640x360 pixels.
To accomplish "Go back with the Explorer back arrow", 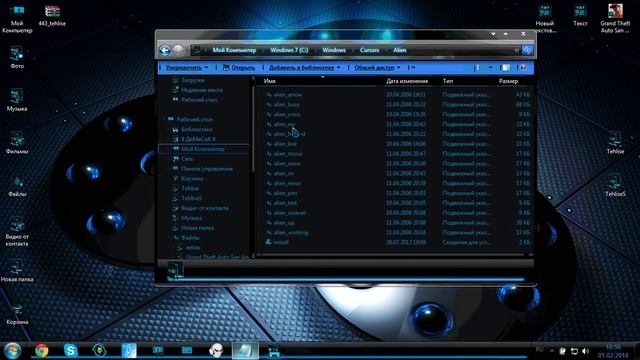I will point(165,50).
